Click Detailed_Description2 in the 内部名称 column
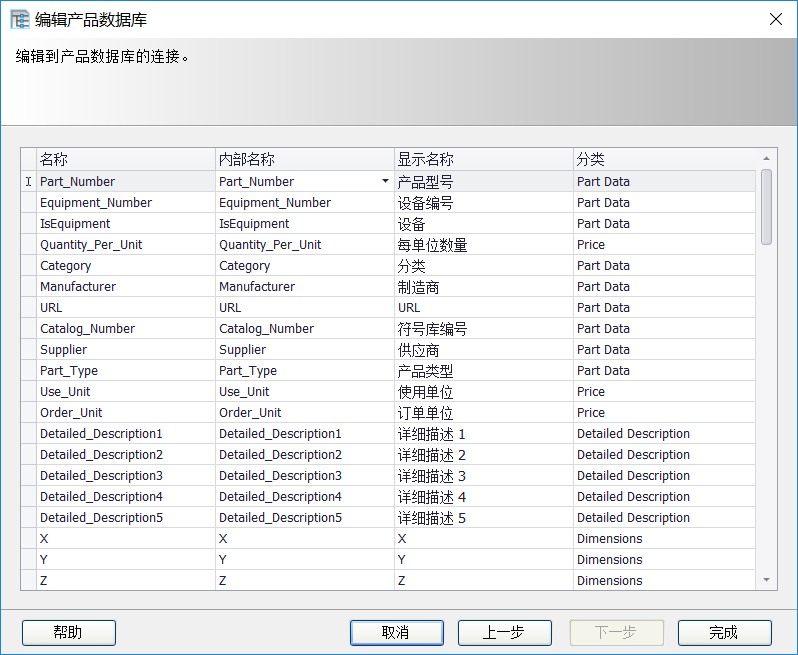 [x=304, y=454]
